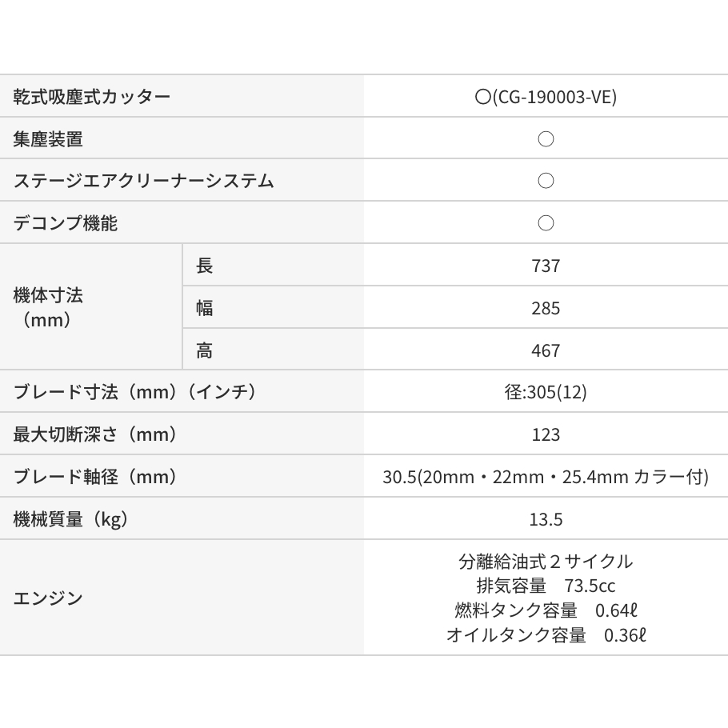Click the blade shaft value starting 30.5
Screen dimensions: 728x728
546,477
